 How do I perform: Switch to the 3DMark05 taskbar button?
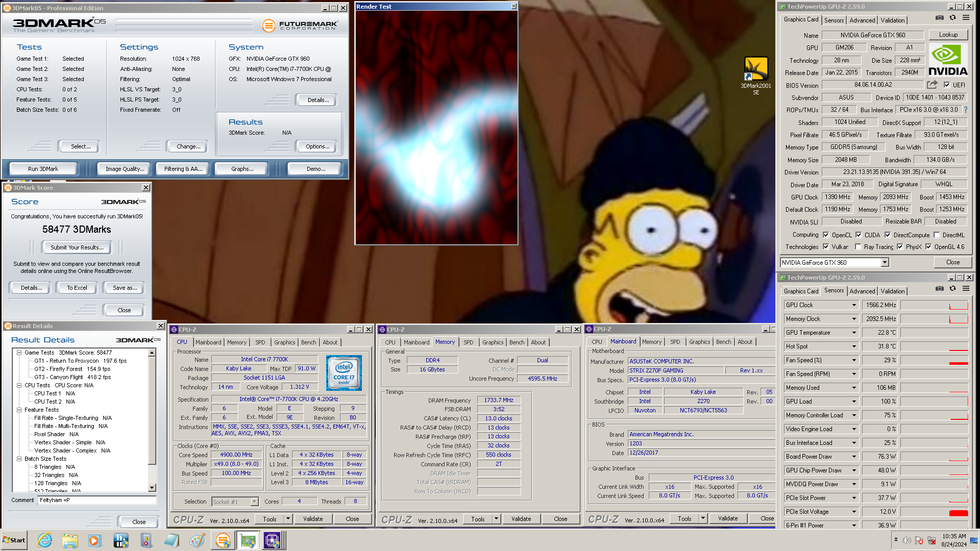(223, 540)
